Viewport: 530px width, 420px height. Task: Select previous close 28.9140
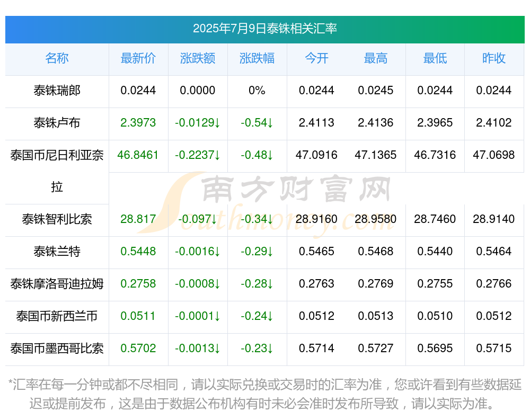pyautogui.click(x=494, y=219)
